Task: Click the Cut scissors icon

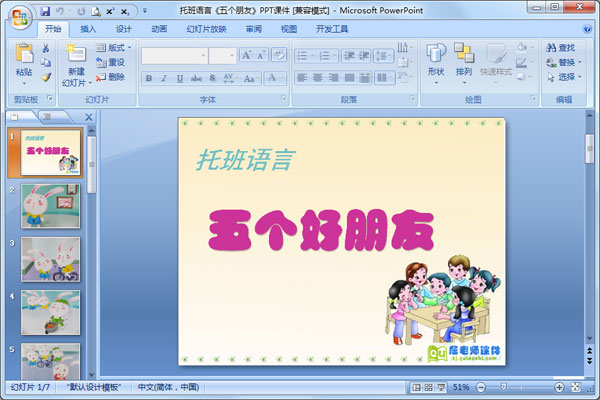Action: tap(46, 48)
